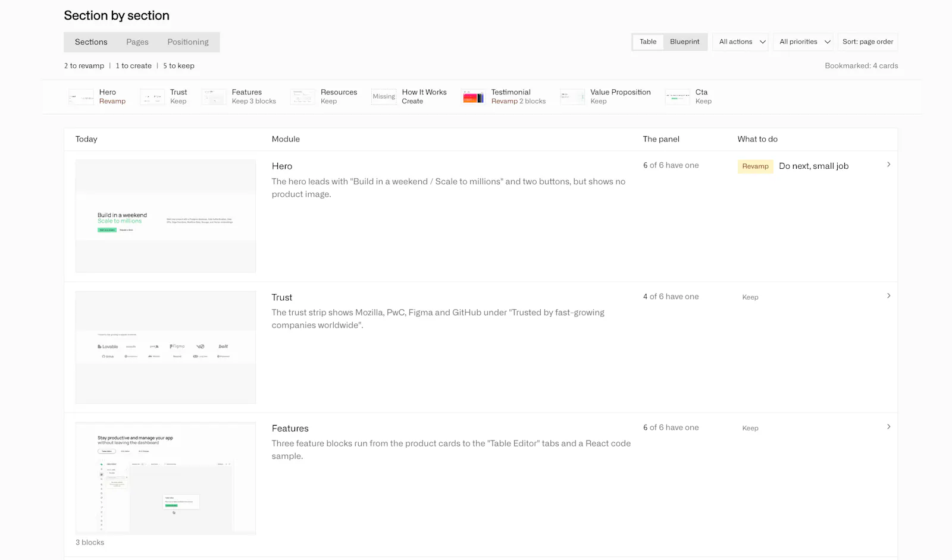Click the Module column header
Screen dimensions: 952x560
pyautogui.click(x=286, y=139)
